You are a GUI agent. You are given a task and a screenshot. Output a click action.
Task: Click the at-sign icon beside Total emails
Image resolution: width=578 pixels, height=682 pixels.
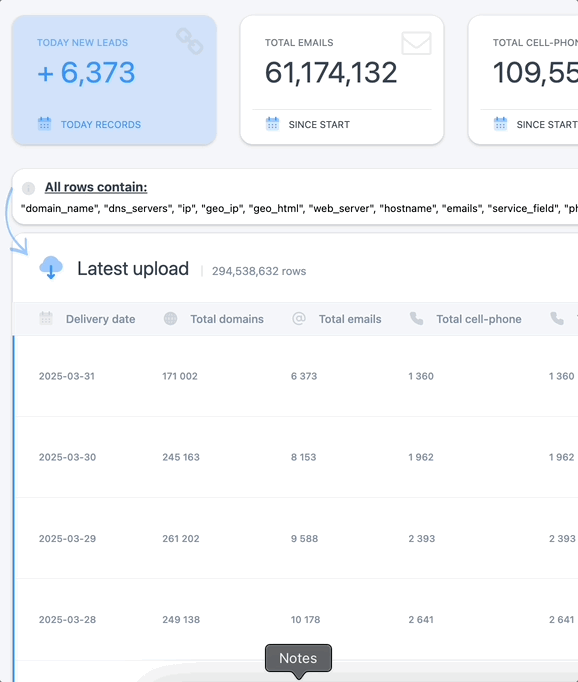[299, 318]
